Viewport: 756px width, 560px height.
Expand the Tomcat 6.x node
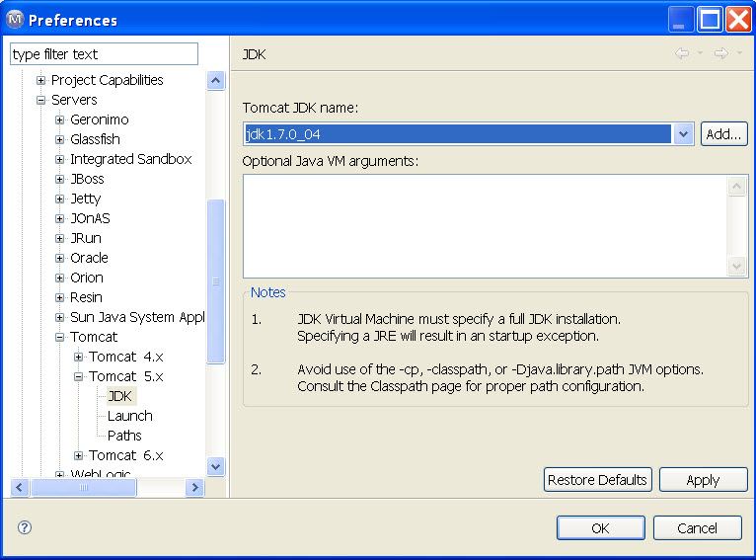[x=79, y=455]
